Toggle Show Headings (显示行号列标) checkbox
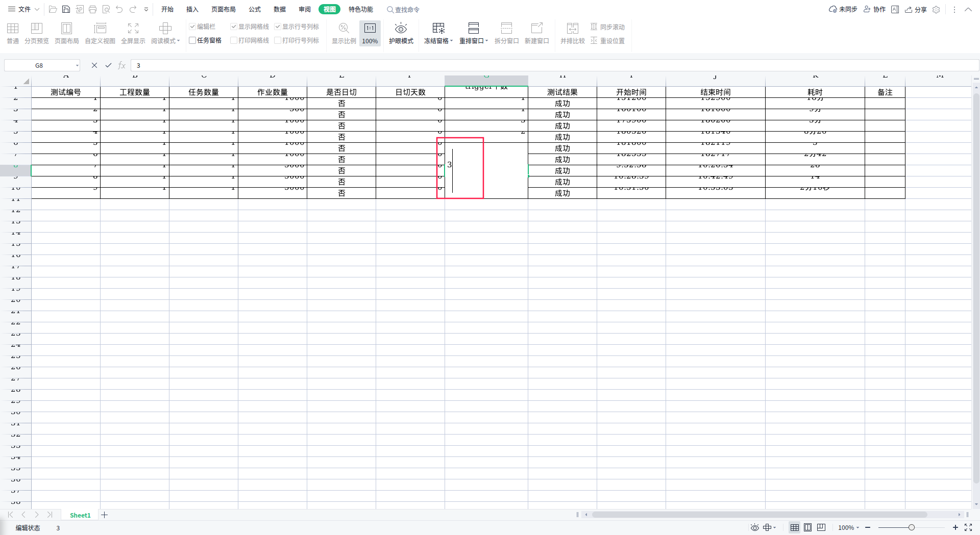The image size is (980, 535). pos(297,27)
